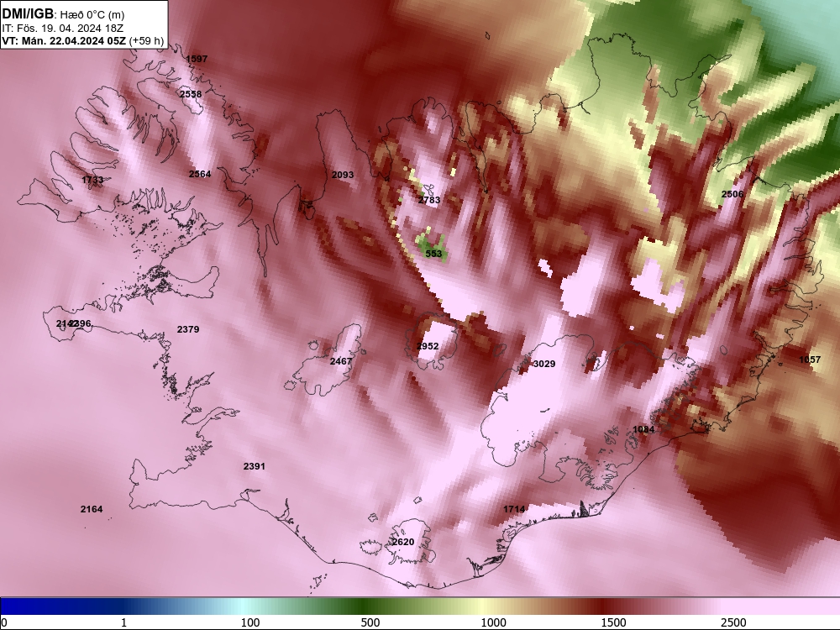Select the 2379 height label

(188, 329)
